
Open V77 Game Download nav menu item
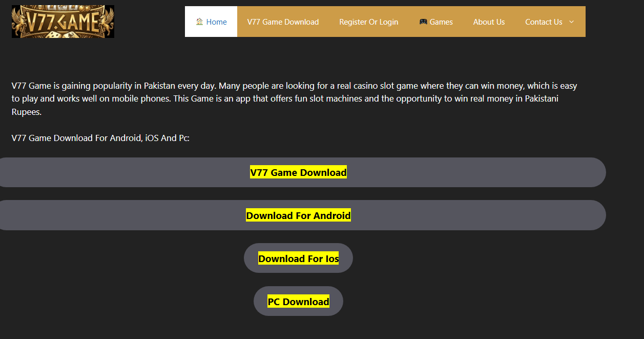click(283, 22)
